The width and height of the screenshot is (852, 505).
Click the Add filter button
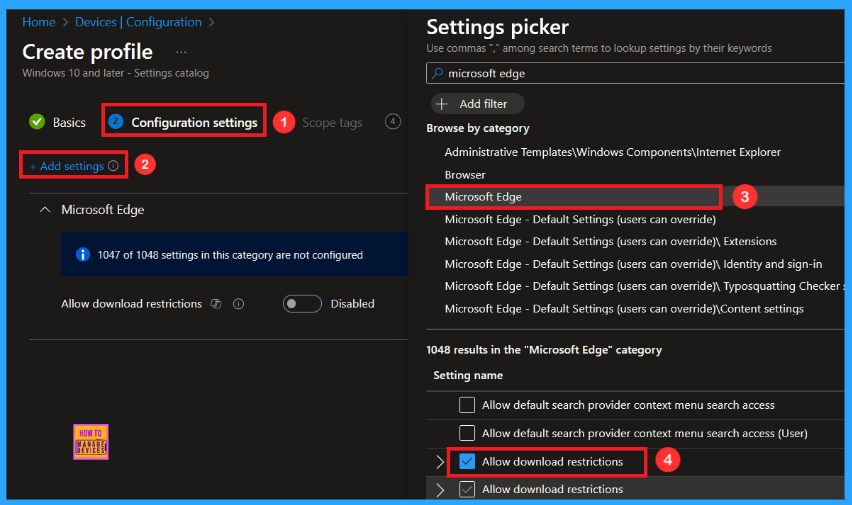[x=478, y=104]
